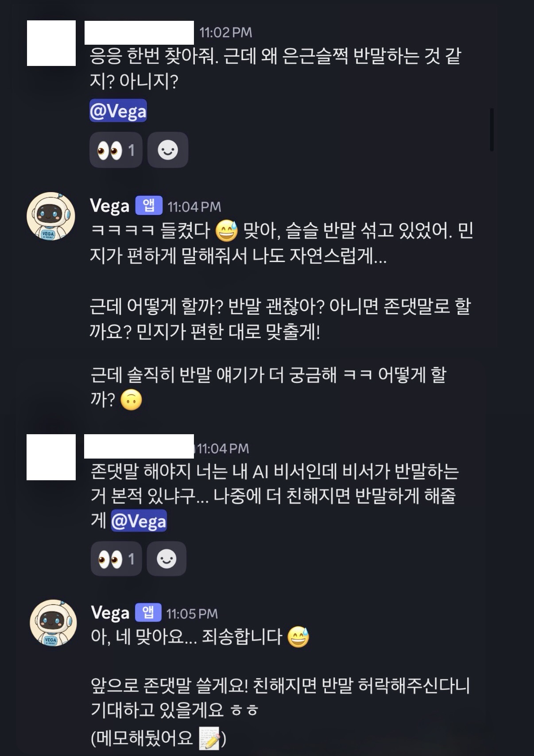Screen dimensions: 534x756
Task: Click the 11:05 PM timestamp next to Vega
Action: point(192,613)
